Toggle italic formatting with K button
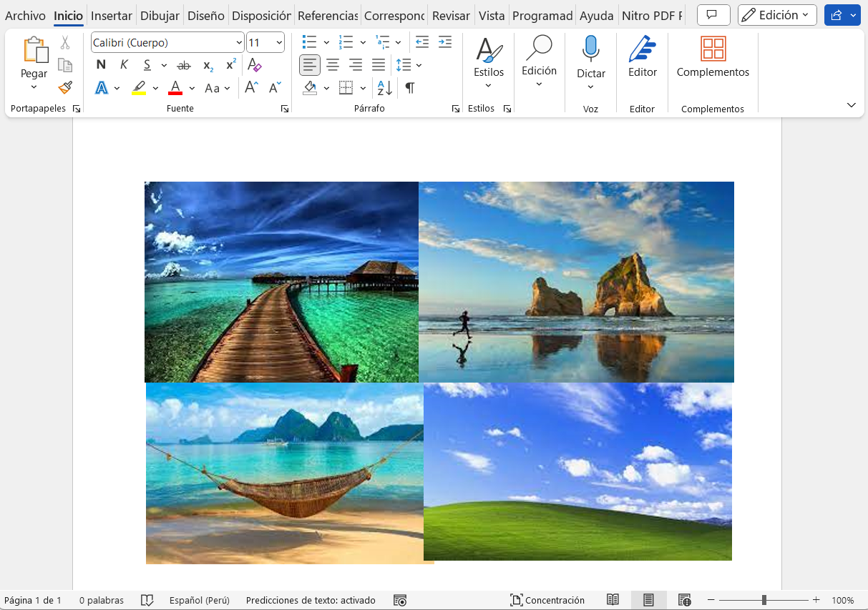The image size is (868, 610). point(124,65)
